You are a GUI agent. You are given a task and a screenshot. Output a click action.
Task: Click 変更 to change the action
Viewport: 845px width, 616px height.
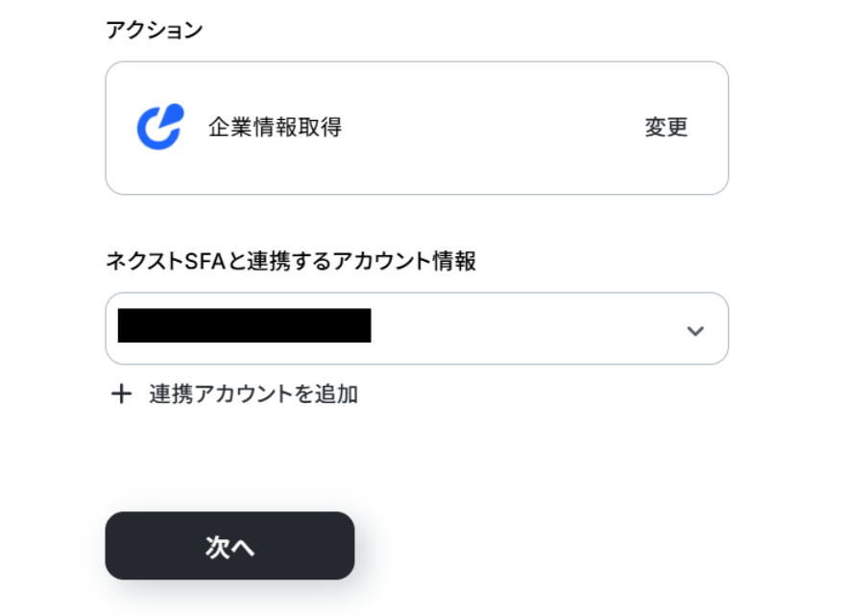pos(665,128)
